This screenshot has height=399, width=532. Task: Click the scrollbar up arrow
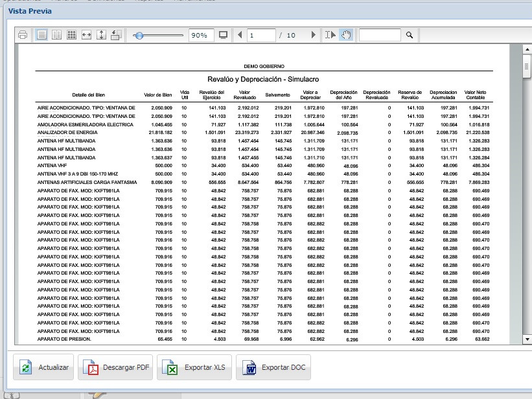point(527,49)
